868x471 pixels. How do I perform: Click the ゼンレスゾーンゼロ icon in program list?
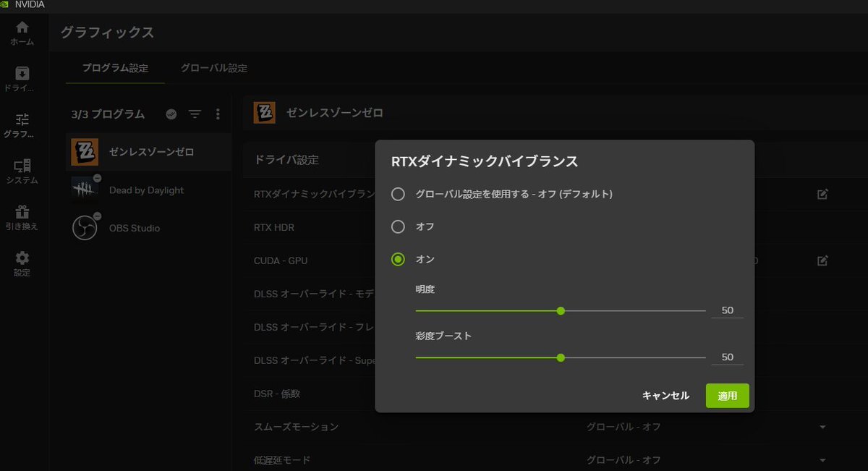pyautogui.click(x=85, y=152)
